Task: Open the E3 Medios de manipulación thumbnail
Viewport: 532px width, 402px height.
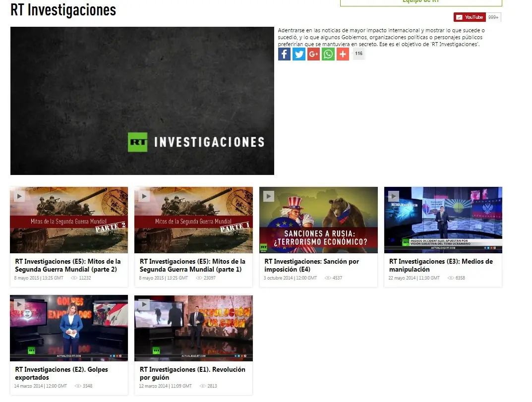Action: [x=443, y=220]
